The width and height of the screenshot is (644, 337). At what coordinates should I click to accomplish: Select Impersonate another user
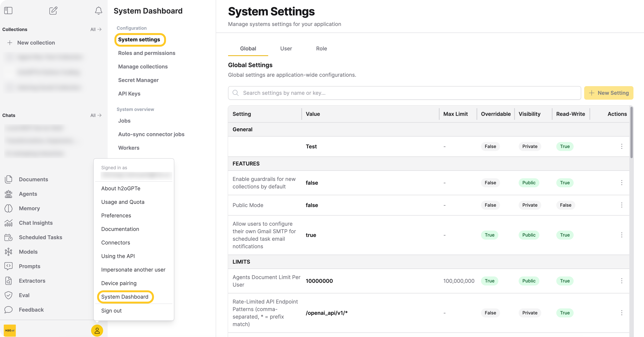point(133,269)
